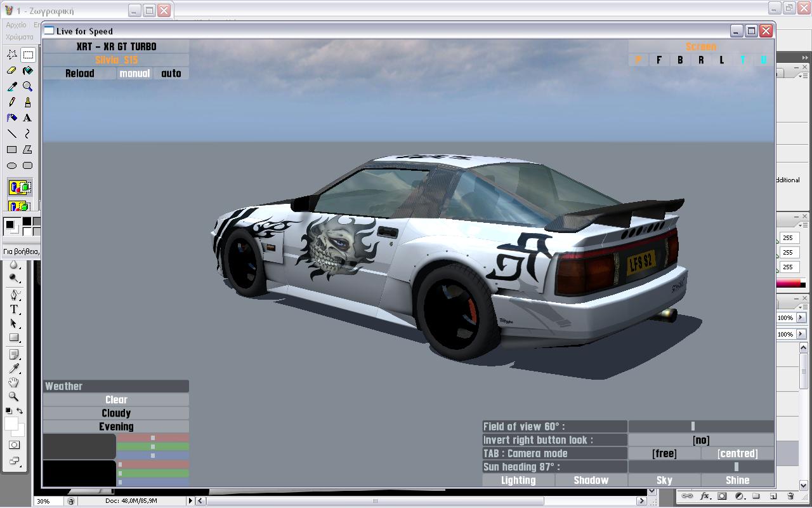This screenshot has width=812, height=508.
Task: Select the Photoshop Notes tool
Action: pyautogui.click(x=14, y=354)
